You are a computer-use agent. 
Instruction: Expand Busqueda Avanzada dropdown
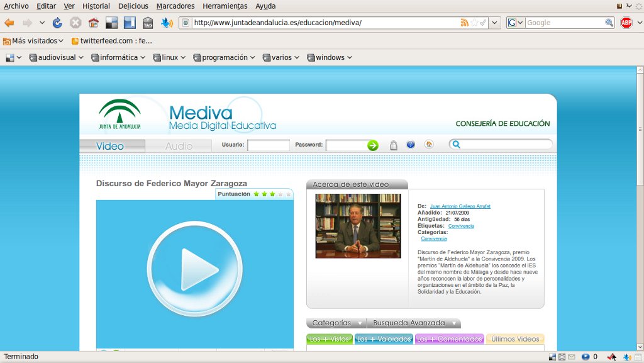[414, 323]
